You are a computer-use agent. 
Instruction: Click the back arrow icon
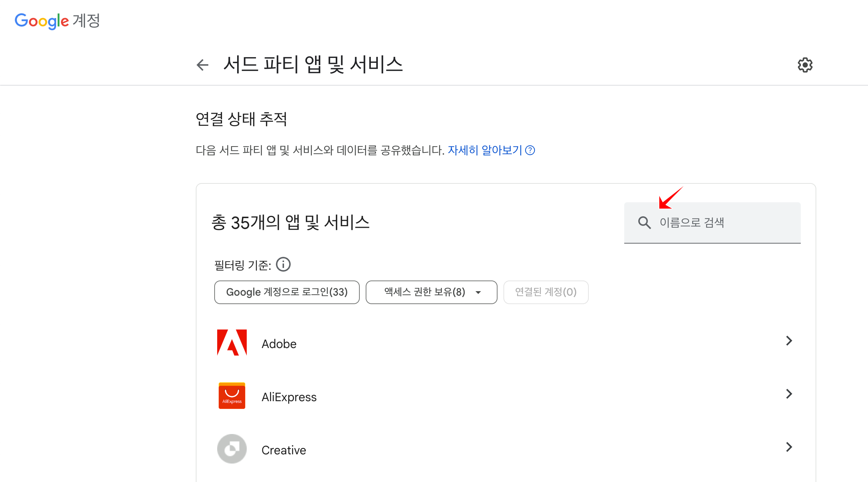coord(202,65)
